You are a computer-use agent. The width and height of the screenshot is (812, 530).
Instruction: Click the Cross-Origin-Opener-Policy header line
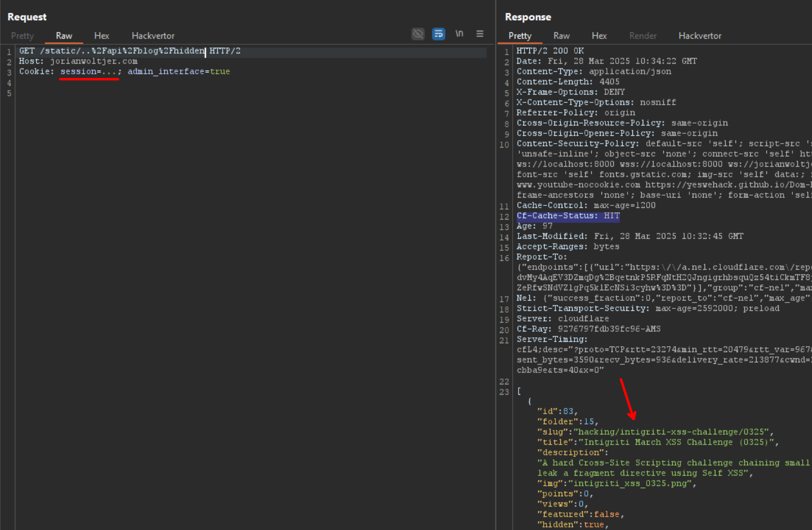(x=617, y=133)
